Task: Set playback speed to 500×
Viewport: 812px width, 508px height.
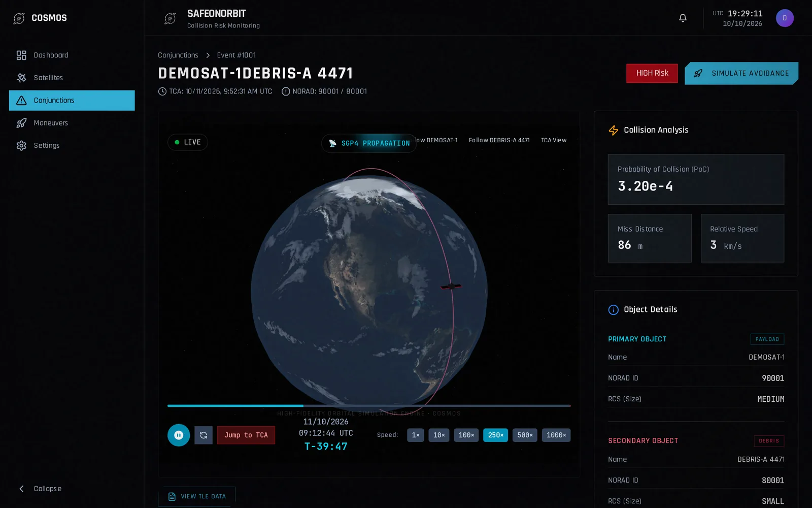Action: pos(525,435)
